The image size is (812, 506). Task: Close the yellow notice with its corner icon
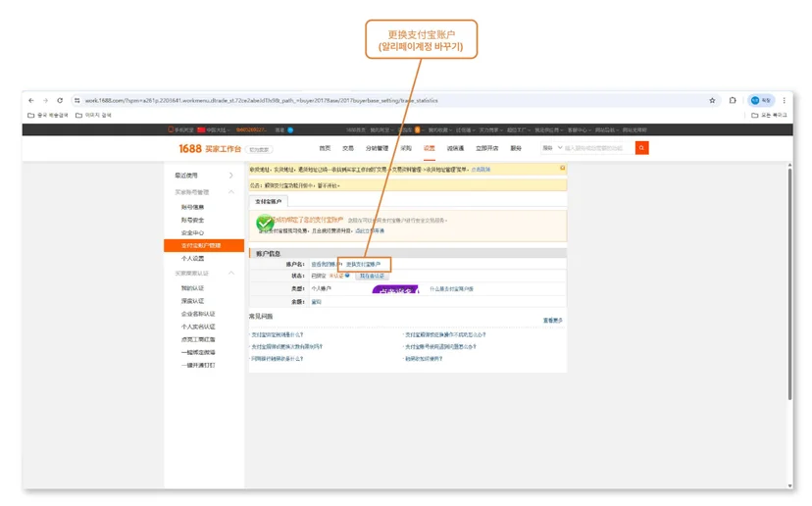[562, 169]
